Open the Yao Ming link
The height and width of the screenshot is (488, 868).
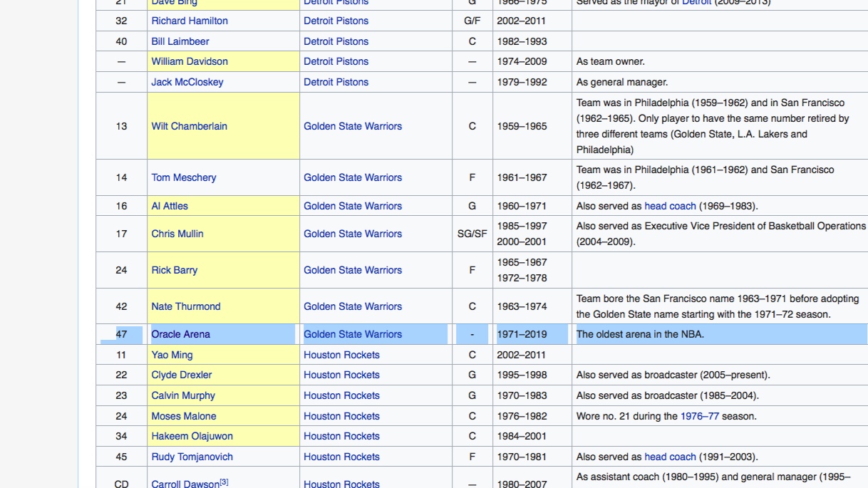[172, 355]
